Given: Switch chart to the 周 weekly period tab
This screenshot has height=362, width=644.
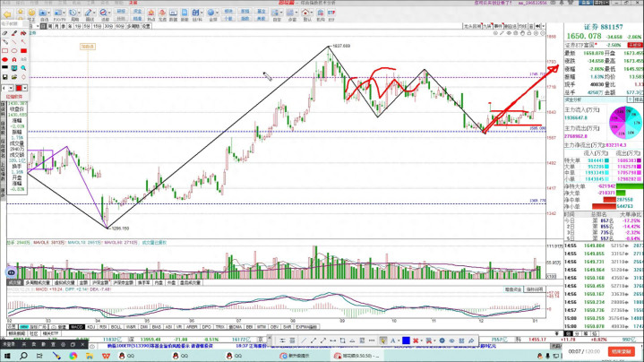Looking at the screenshot, I should pyautogui.click(x=50, y=26).
